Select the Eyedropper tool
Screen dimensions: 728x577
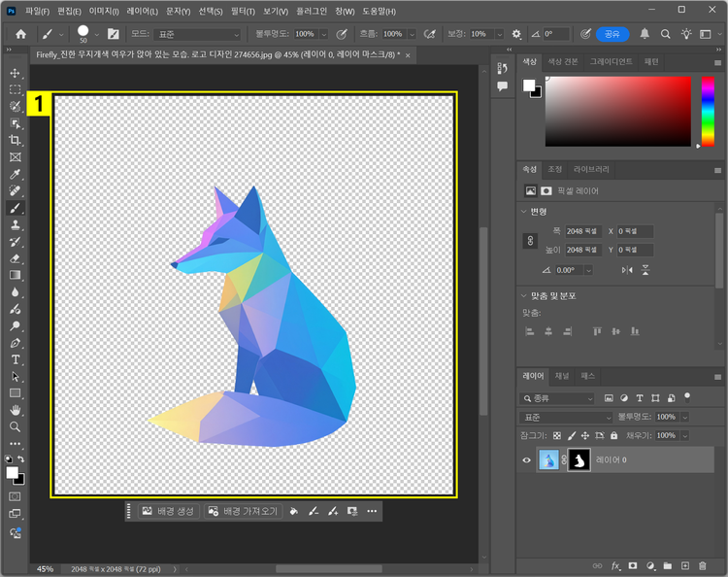15,175
